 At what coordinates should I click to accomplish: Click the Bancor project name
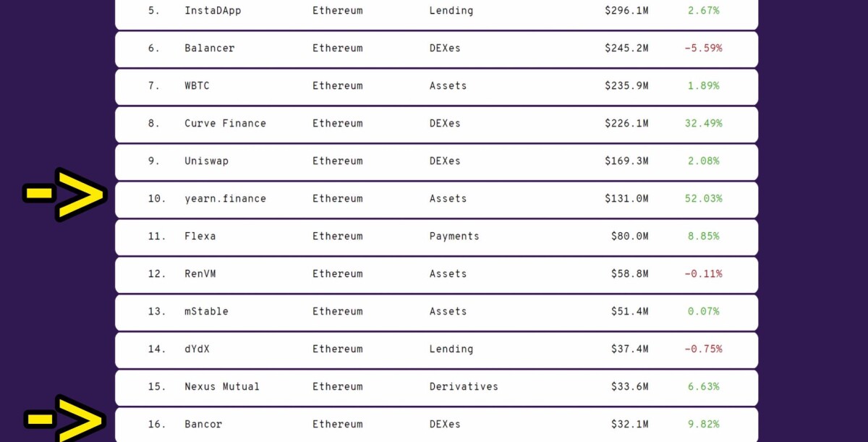click(x=203, y=424)
